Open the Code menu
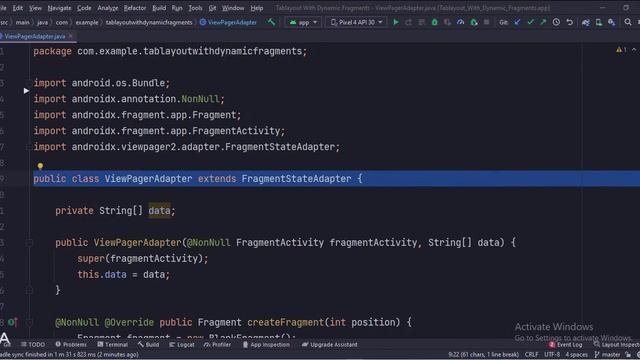This screenshot has width=640, height=360. point(84,8)
